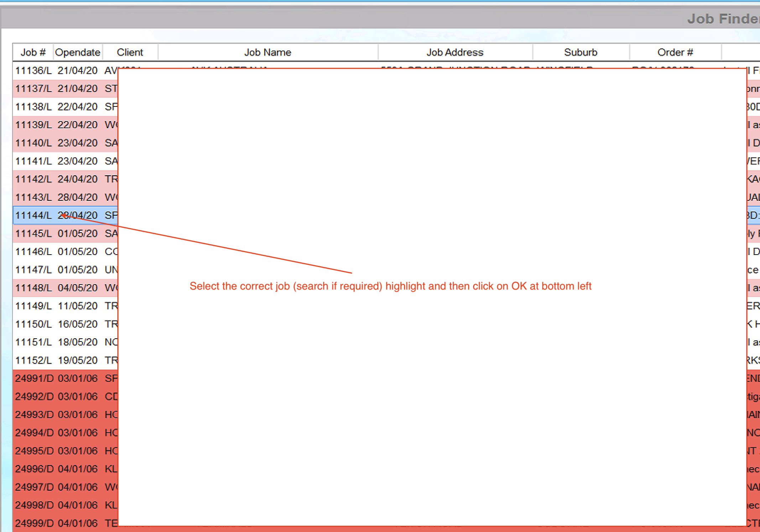
Task: Sort list by Job Name header
Action: (267, 52)
